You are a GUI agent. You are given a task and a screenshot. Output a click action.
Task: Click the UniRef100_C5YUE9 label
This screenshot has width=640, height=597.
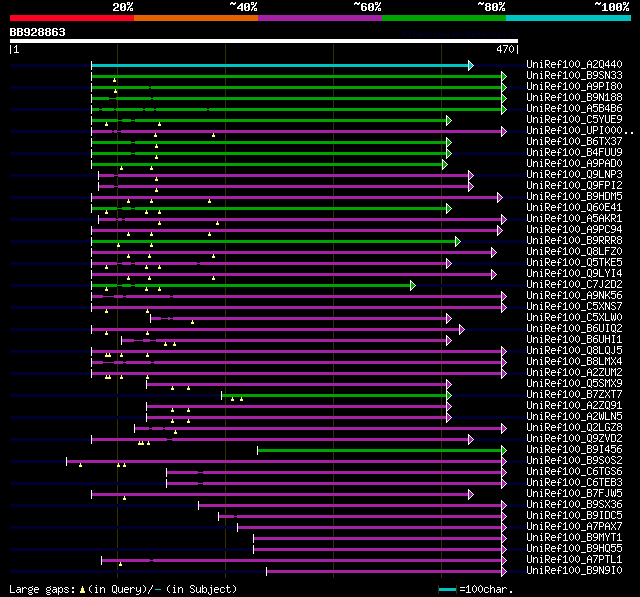(x=574, y=120)
